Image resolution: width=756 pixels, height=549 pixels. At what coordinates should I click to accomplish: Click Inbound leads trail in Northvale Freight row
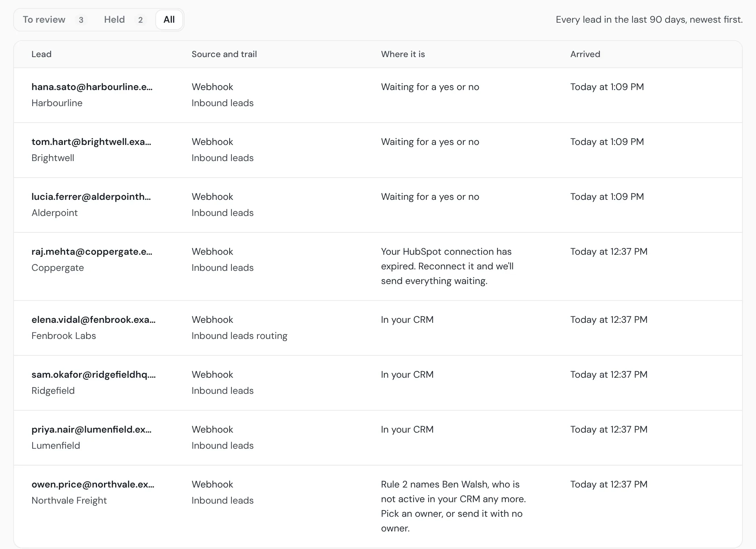[223, 500]
